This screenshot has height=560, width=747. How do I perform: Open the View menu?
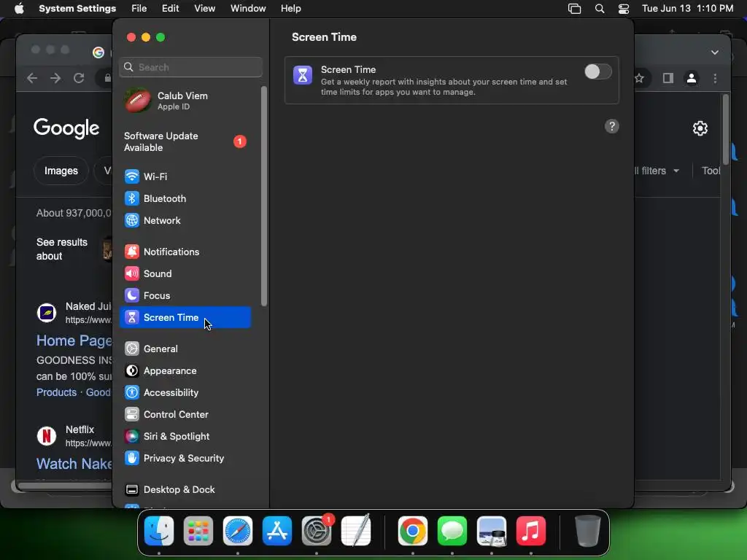tap(204, 9)
